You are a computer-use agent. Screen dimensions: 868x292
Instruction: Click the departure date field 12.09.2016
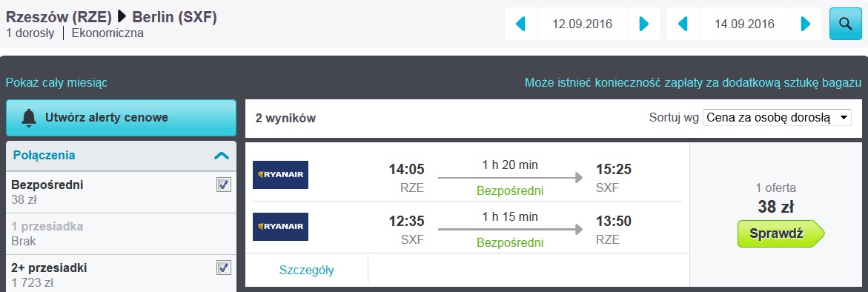point(583,24)
